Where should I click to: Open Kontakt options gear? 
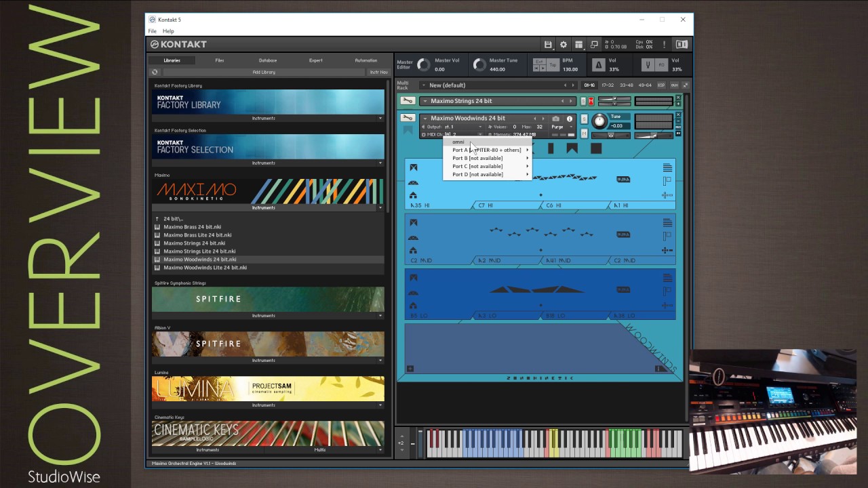pos(564,45)
